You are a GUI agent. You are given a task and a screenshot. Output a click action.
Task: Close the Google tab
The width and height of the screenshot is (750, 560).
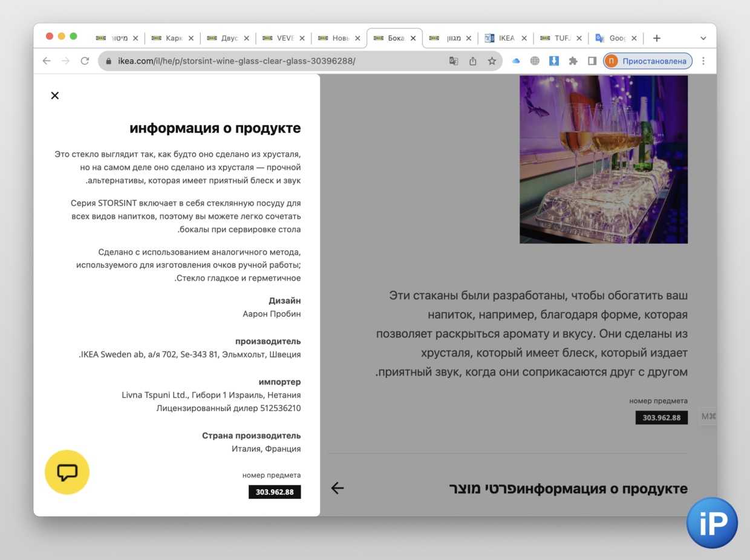click(x=634, y=38)
